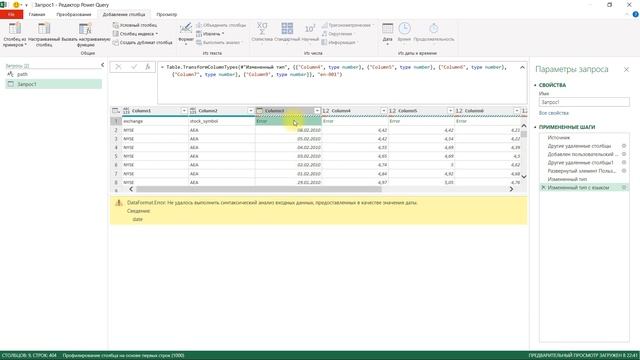The width and height of the screenshot is (640, 360).
Task: Open Column2 filter dropdown
Action: [x=251, y=111]
